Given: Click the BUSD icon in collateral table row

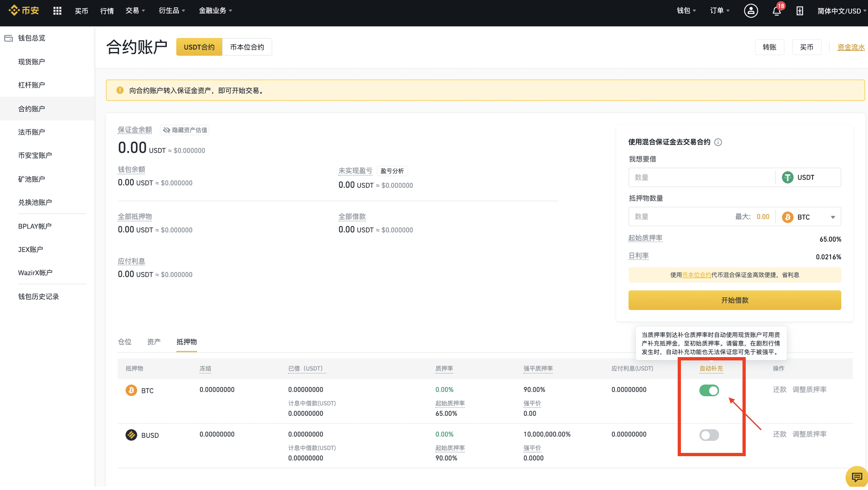Looking at the screenshot, I should pos(131,435).
